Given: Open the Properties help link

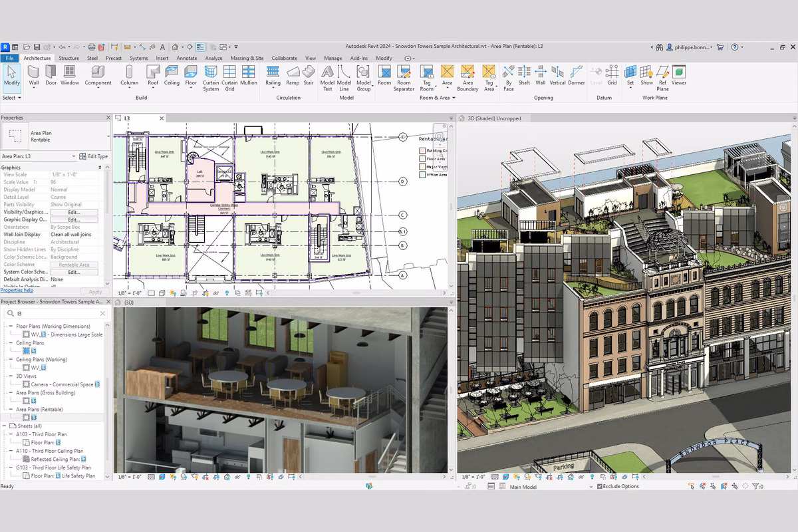Looking at the screenshot, I should click(17, 290).
